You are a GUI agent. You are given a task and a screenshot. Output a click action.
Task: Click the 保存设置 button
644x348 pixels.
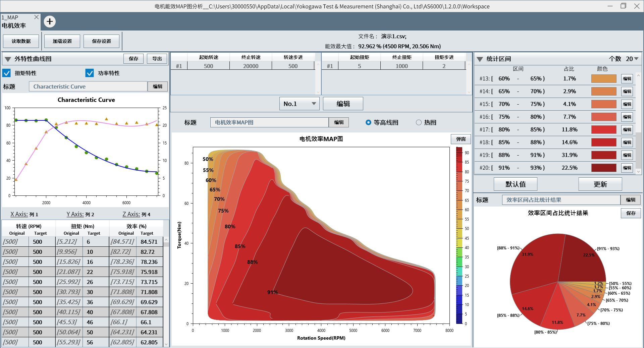102,41
